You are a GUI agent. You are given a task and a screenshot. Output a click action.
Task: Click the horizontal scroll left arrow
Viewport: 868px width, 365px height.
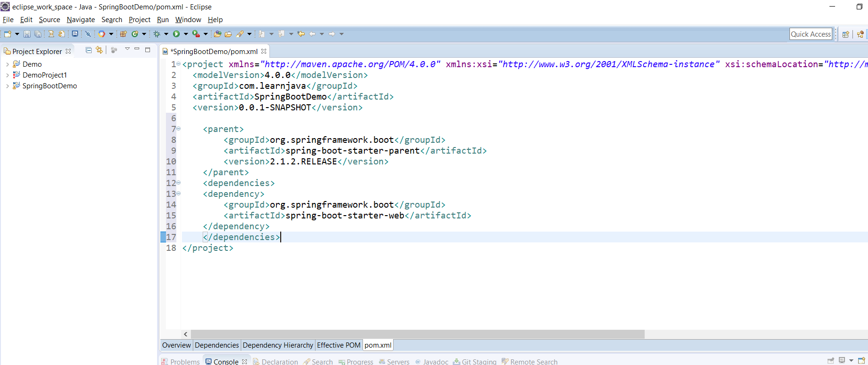(186, 334)
